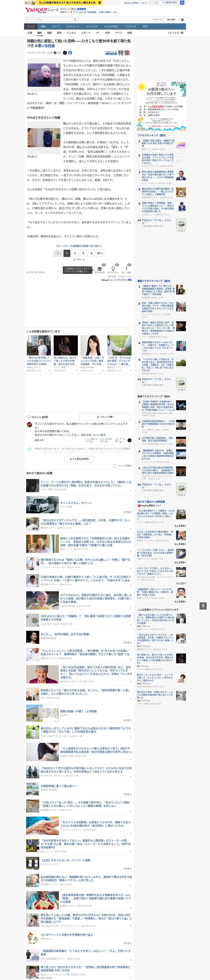The height and width of the screenshot is (980, 210).
Task: Go to the 次へ next page button
Action: coord(100,253)
